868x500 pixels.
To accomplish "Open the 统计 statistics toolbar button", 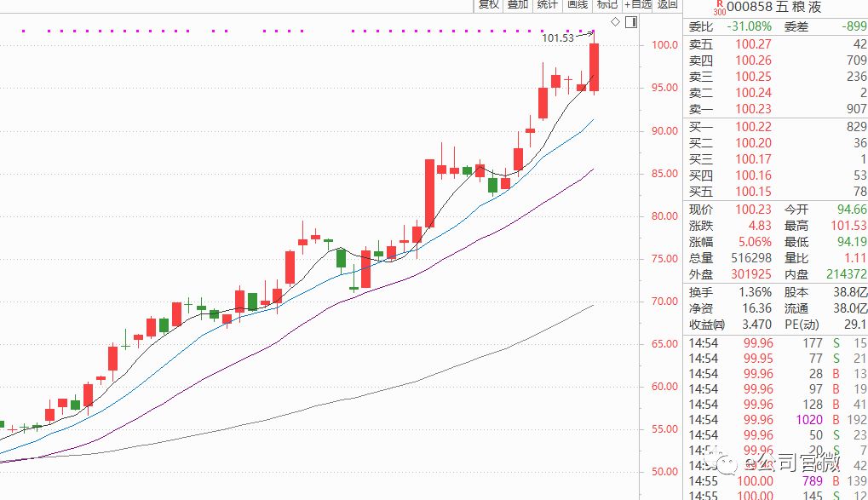I will coord(547,5).
